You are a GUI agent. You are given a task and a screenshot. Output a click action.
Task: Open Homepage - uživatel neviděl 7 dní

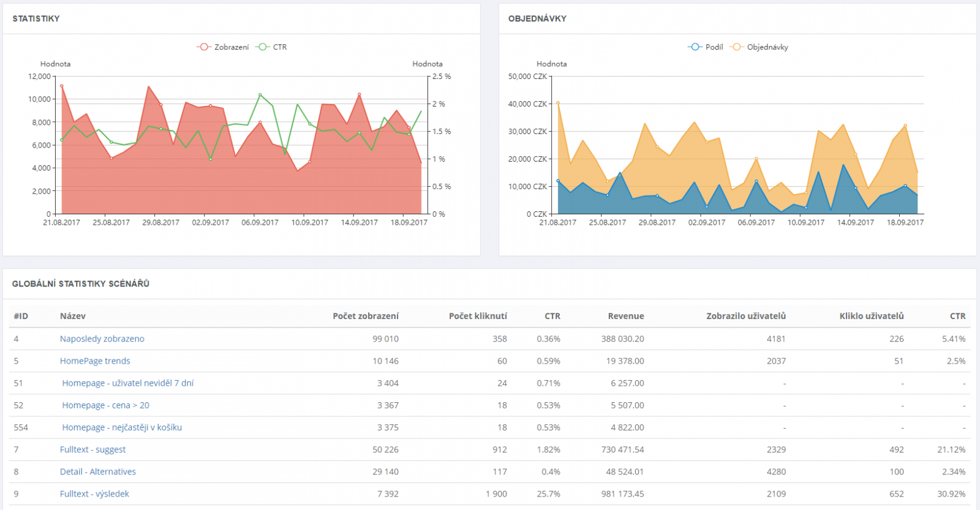[x=127, y=383]
